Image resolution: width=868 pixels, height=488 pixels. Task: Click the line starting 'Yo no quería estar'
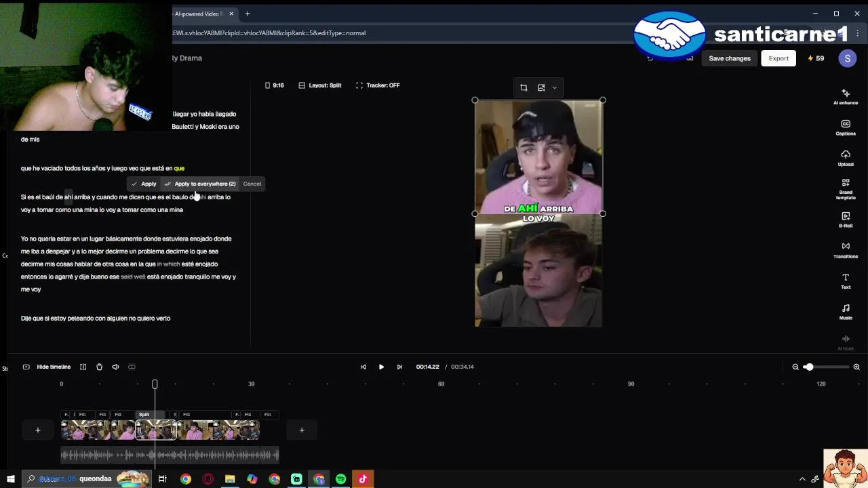click(126, 239)
